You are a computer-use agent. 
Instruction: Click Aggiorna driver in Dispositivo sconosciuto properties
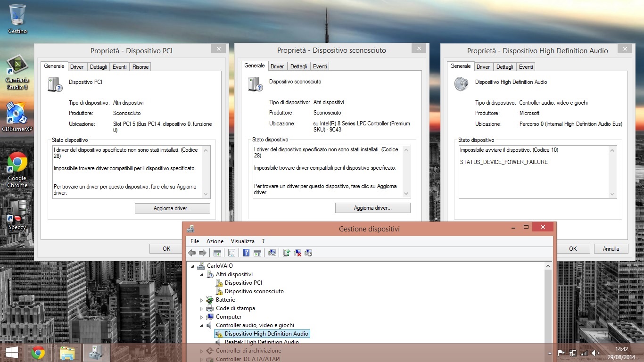(x=373, y=208)
